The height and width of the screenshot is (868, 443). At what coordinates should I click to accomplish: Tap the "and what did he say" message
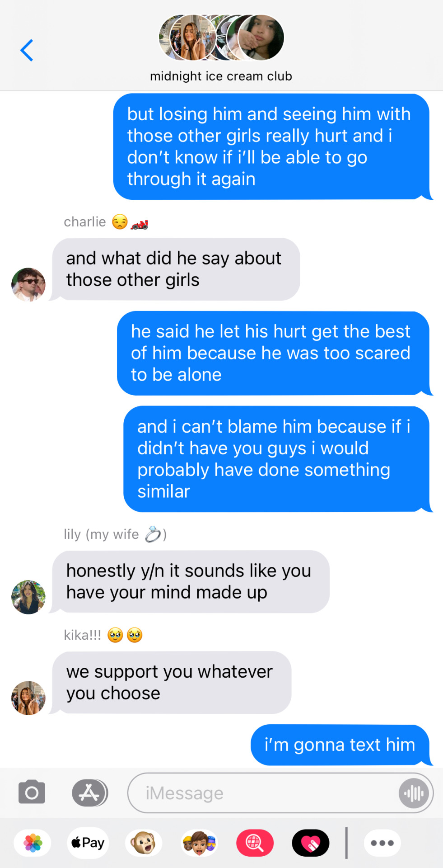[176, 269]
